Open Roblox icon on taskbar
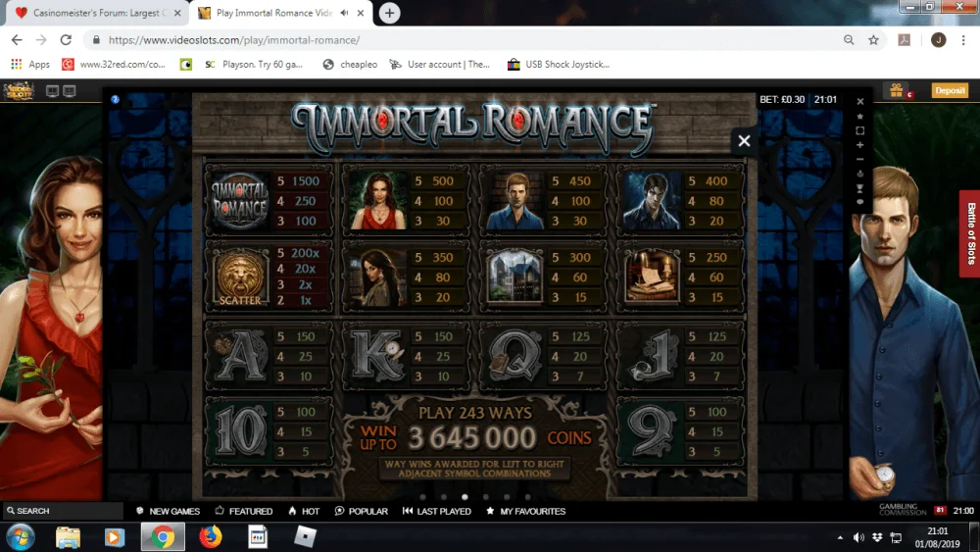Screen dimensions: 980x552 [305, 537]
